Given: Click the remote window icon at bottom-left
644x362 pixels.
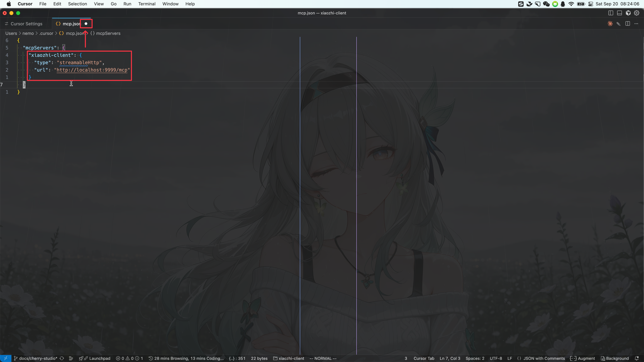Looking at the screenshot, I should click(6, 358).
